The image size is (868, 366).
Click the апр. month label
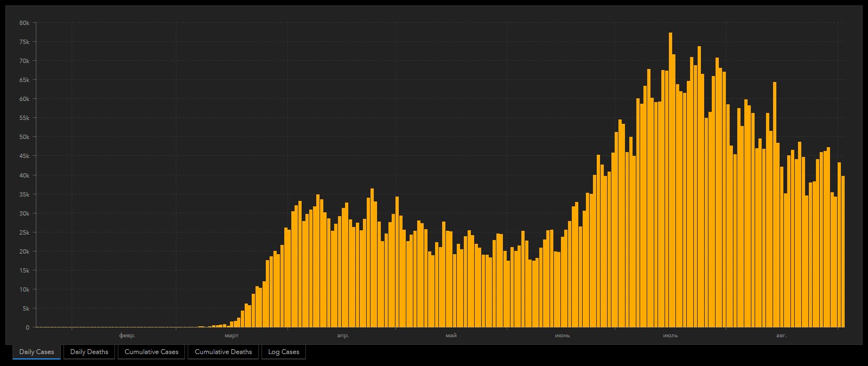[343, 336]
